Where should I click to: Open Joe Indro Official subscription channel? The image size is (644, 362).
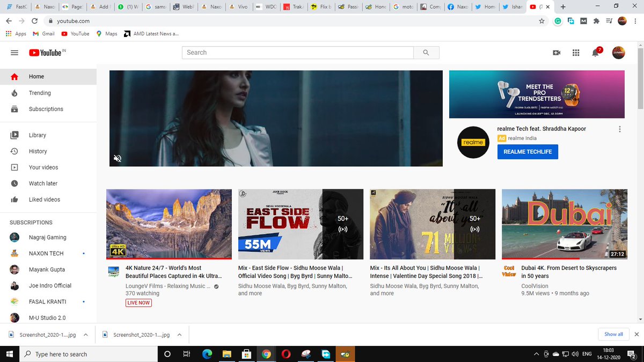pyautogui.click(x=48, y=285)
